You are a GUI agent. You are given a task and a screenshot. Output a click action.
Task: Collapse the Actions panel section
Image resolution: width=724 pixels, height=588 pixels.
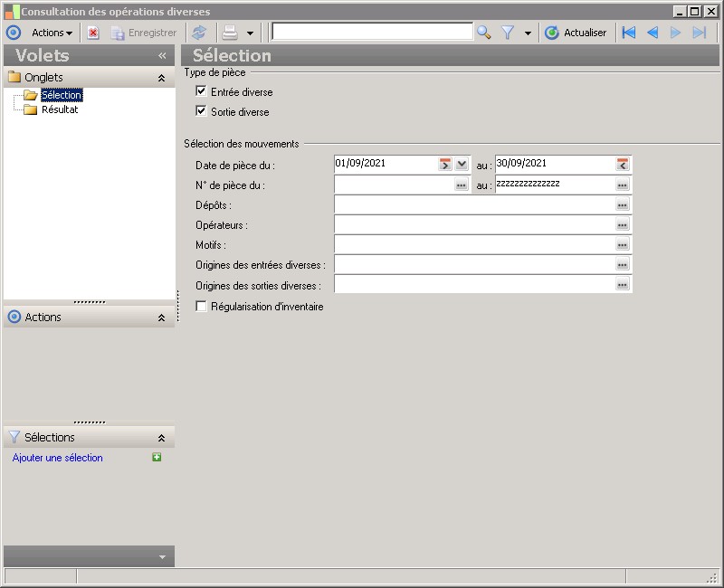click(x=162, y=318)
